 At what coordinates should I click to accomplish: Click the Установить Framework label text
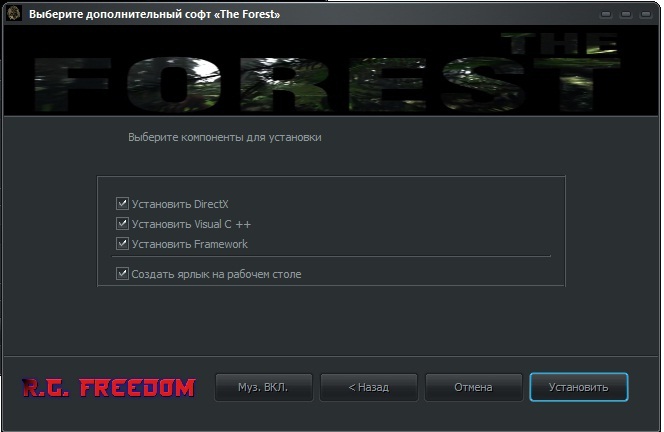pos(190,244)
